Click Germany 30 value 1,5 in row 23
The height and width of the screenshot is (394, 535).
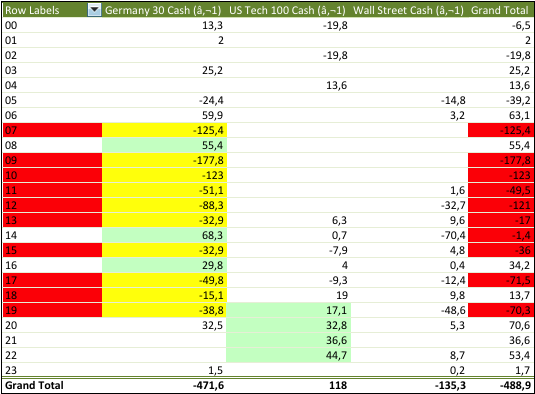tap(164, 370)
